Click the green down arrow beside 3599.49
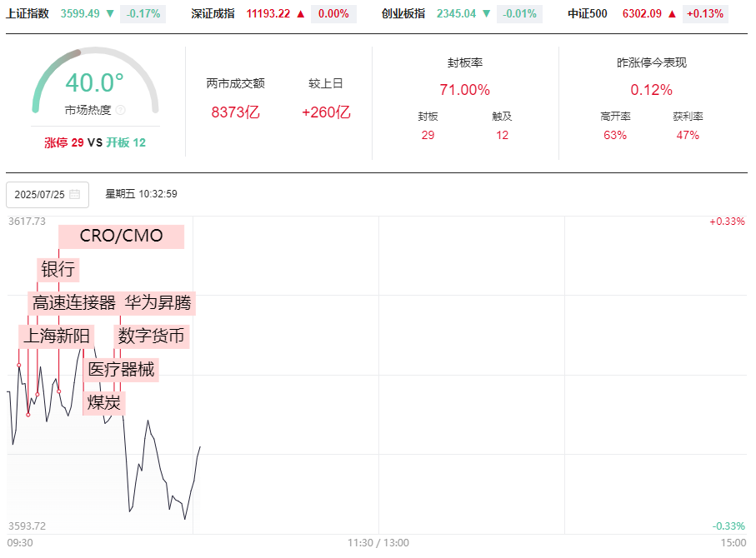The image size is (756, 558). point(110,13)
